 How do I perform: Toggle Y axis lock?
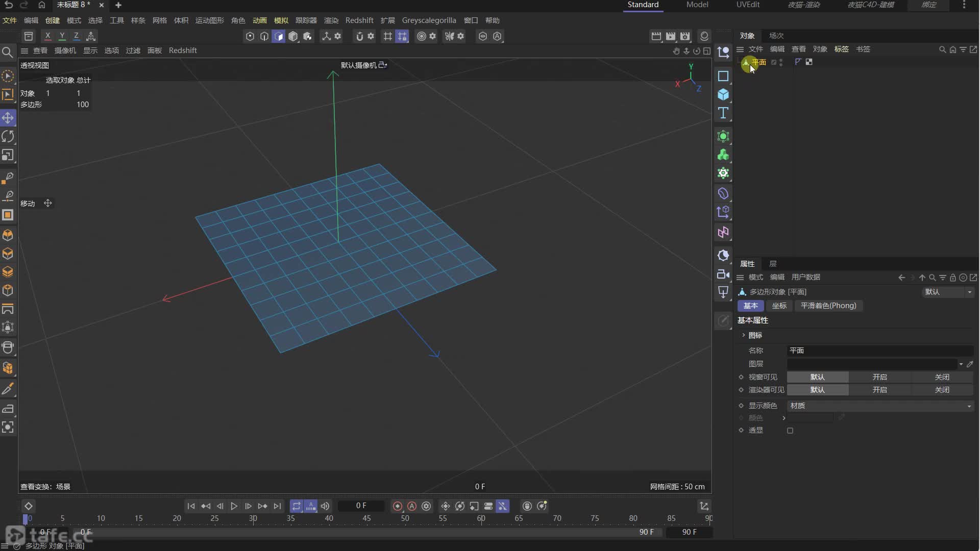62,36
